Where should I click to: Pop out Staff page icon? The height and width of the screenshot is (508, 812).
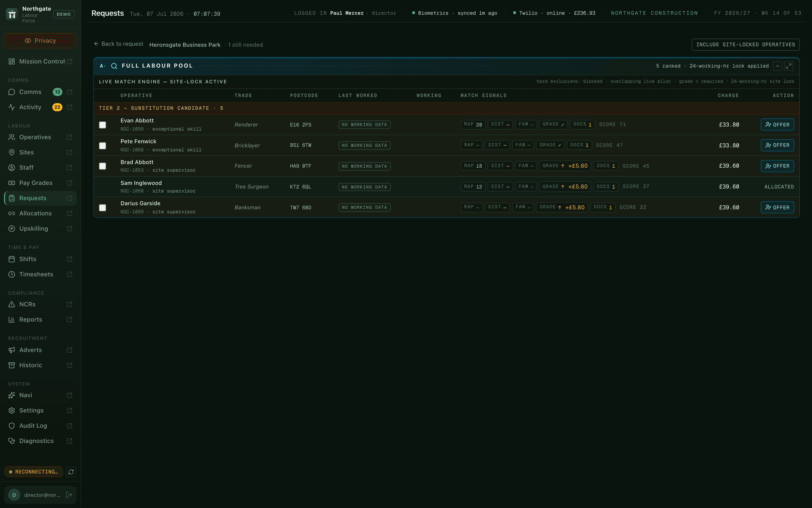tap(70, 168)
